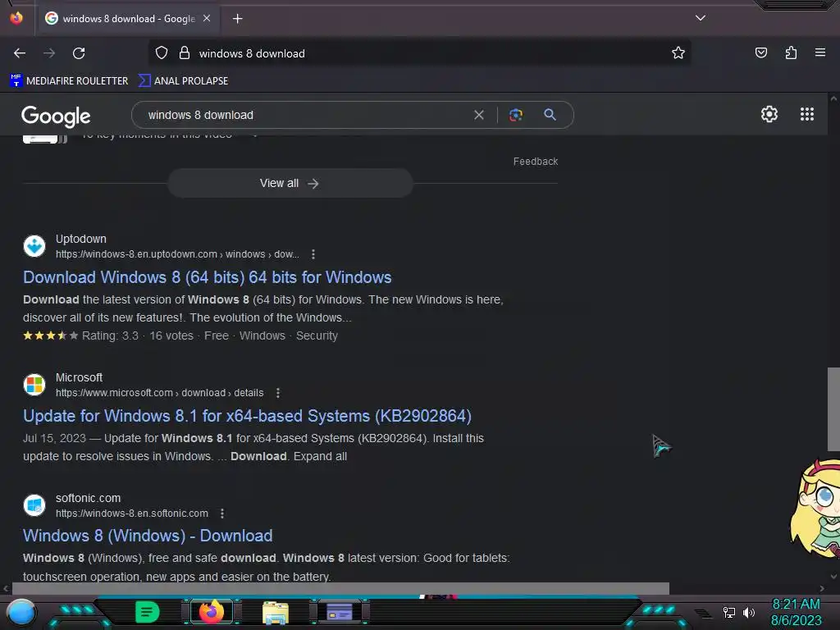840x630 pixels.
Task: Bookmark this page with the star
Action: point(678,53)
